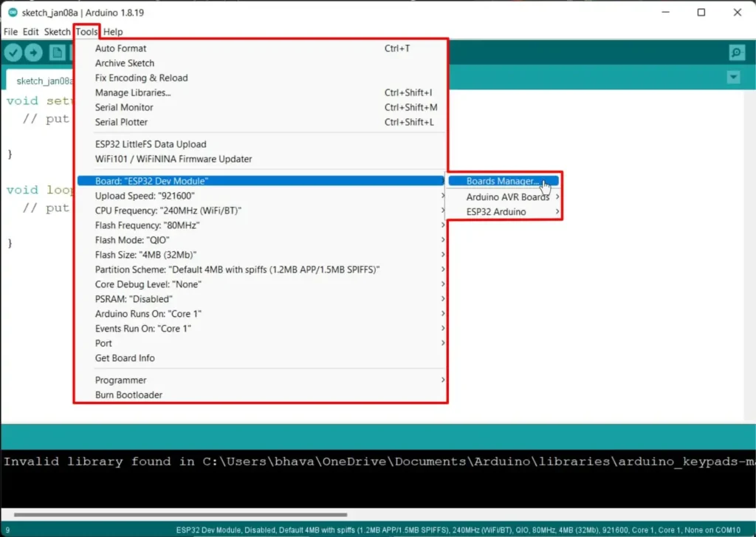Open the Help menu
The height and width of the screenshot is (537, 756).
113,32
